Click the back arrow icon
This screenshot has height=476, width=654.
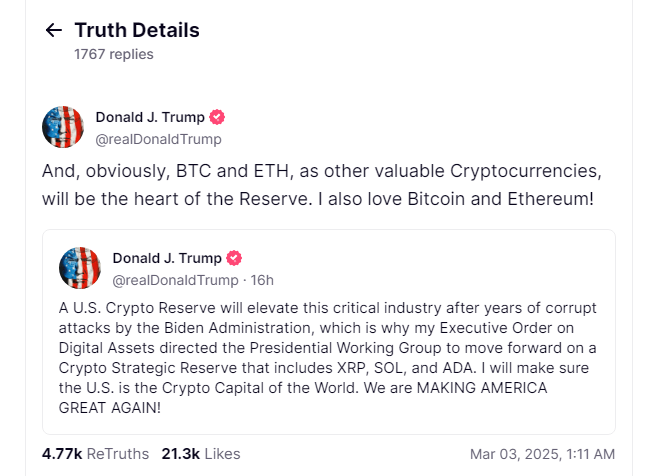(x=54, y=30)
